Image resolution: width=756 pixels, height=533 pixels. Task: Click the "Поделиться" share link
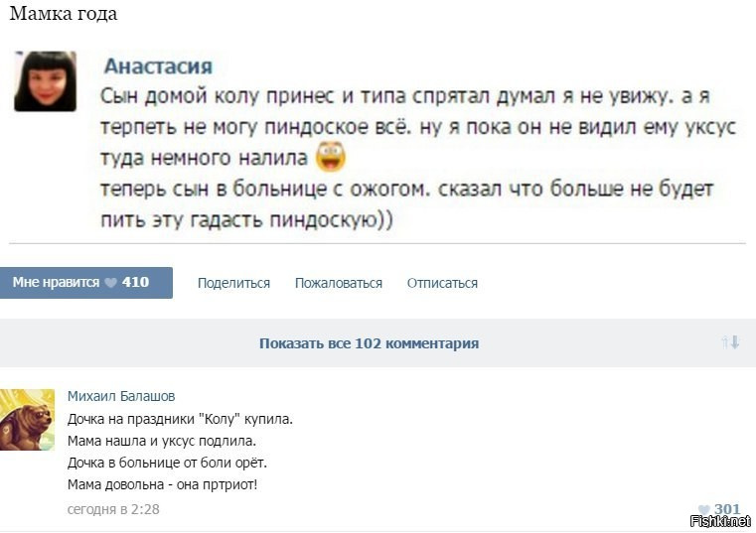pos(233,283)
